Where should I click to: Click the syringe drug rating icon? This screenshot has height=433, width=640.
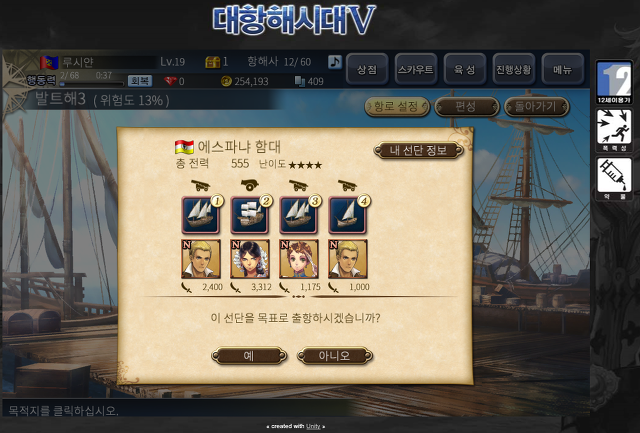pos(614,179)
